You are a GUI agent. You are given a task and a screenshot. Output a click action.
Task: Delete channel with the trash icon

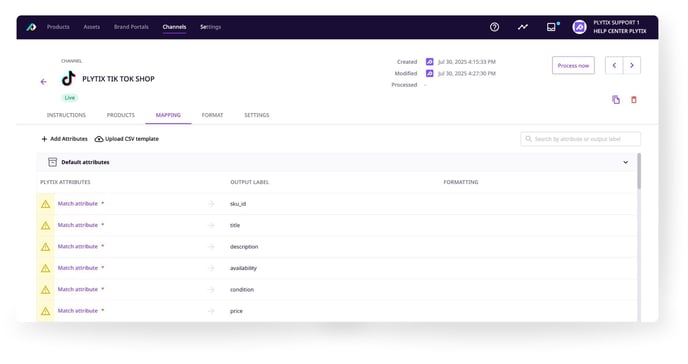tap(634, 100)
